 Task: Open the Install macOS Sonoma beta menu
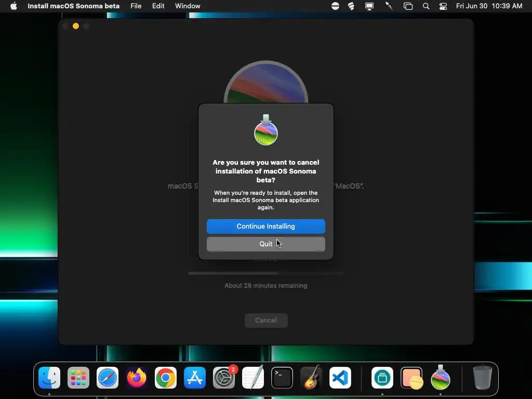pos(73,6)
